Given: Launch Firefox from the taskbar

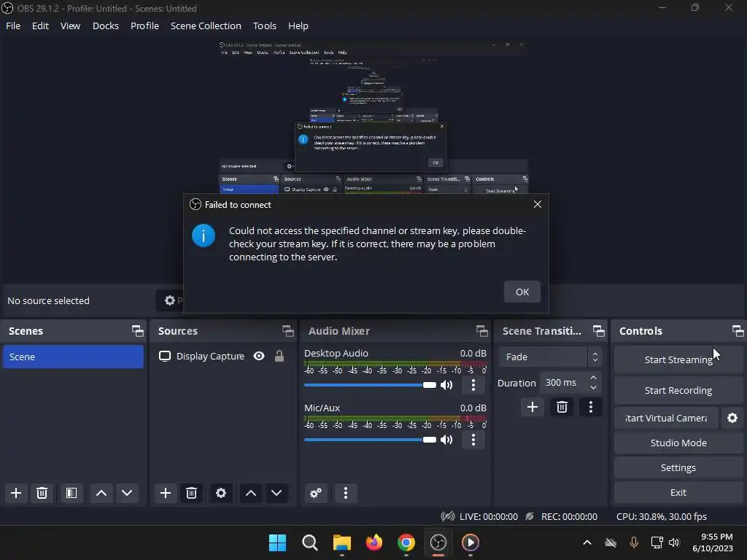Looking at the screenshot, I should 374,542.
